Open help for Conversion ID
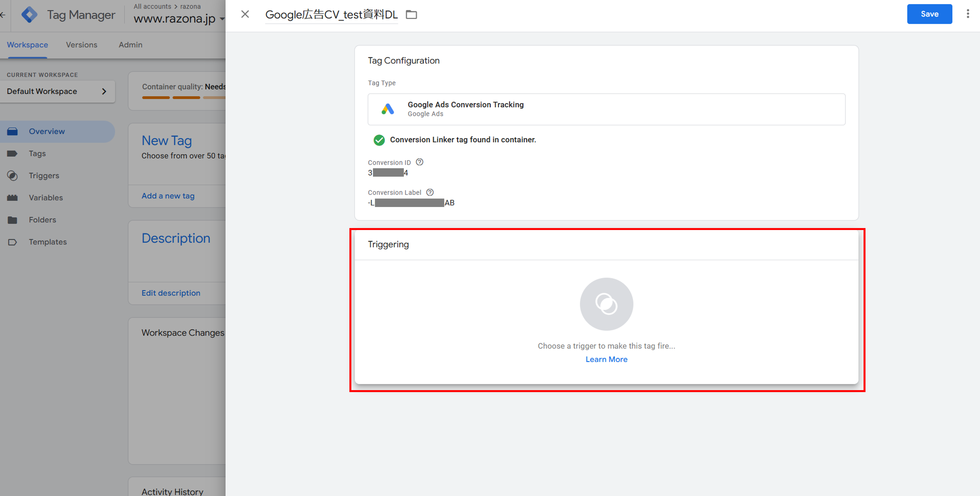The height and width of the screenshot is (496, 980). [x=419, y=162]
